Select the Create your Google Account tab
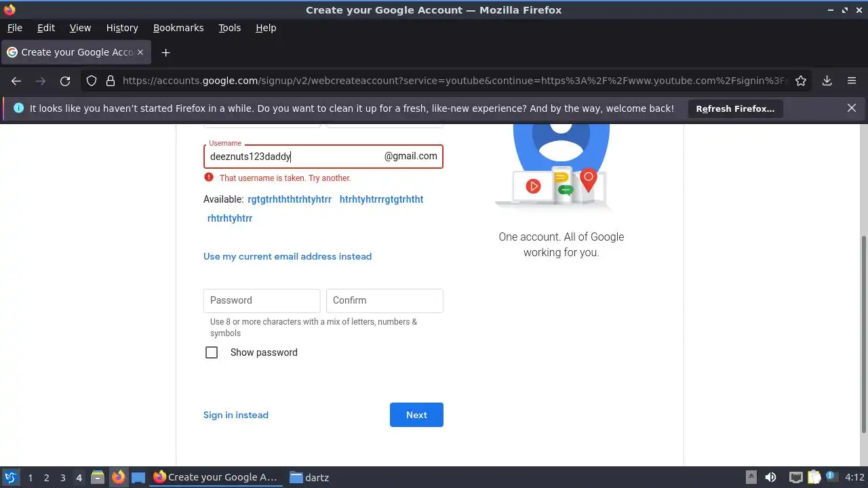 pos(76,52)
